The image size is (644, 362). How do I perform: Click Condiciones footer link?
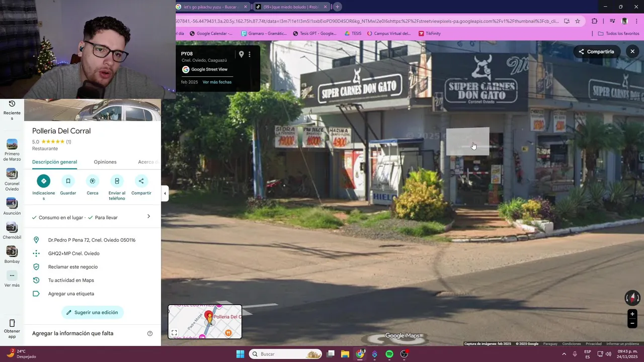pyautogui.click(x=572, y=344)
